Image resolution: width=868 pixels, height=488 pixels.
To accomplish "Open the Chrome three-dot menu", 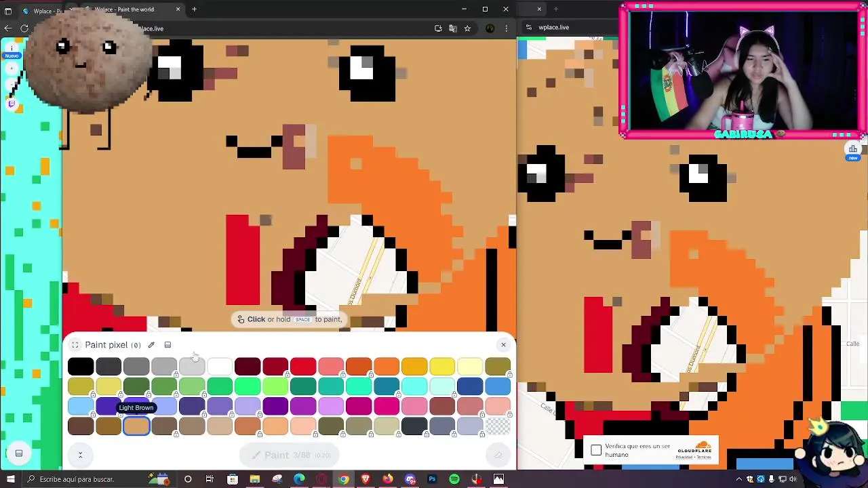I will coord(506,28).
